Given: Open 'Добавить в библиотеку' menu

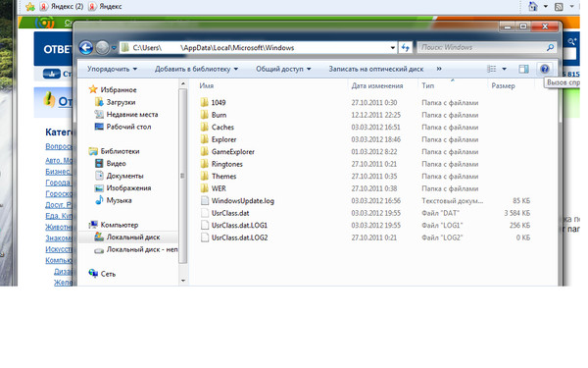Looking at the screenshot, I should [x=197, y=69].
